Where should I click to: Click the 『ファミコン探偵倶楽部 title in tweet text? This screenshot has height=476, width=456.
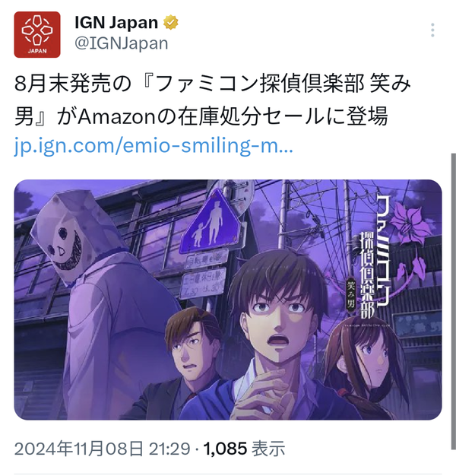[254, 84]
